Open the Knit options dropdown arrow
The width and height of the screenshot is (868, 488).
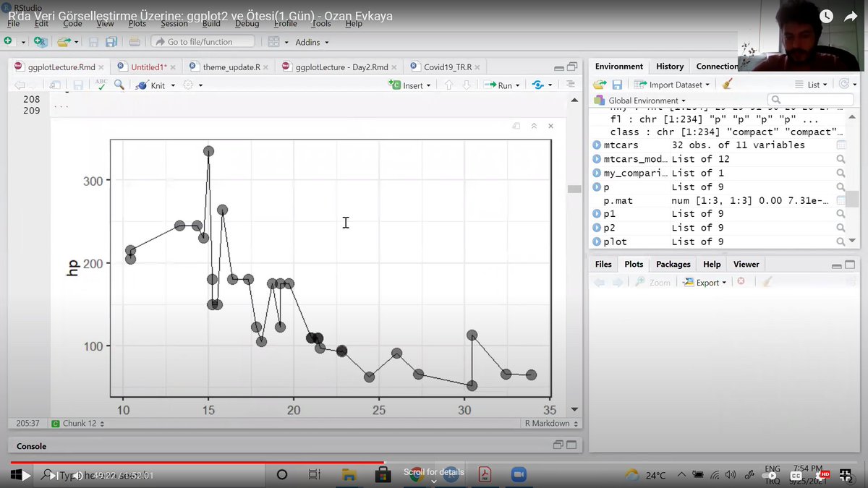click(x=173, y=85)
